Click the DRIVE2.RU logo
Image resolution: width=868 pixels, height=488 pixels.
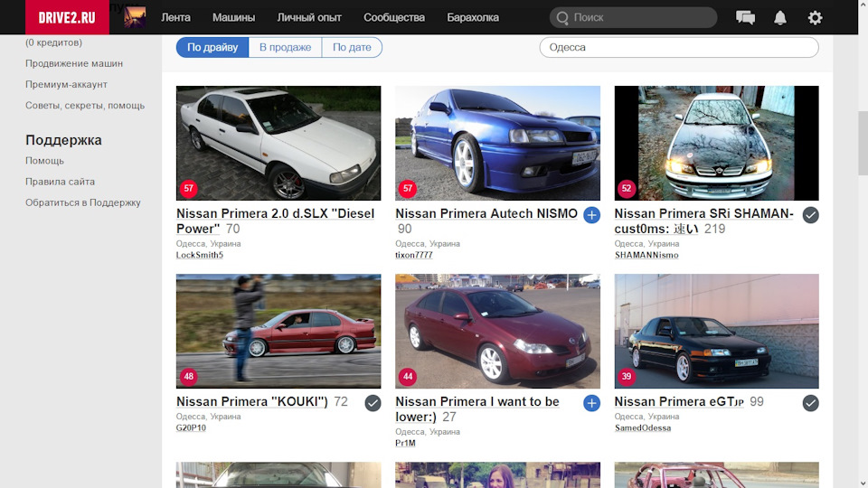coord(67,17)
